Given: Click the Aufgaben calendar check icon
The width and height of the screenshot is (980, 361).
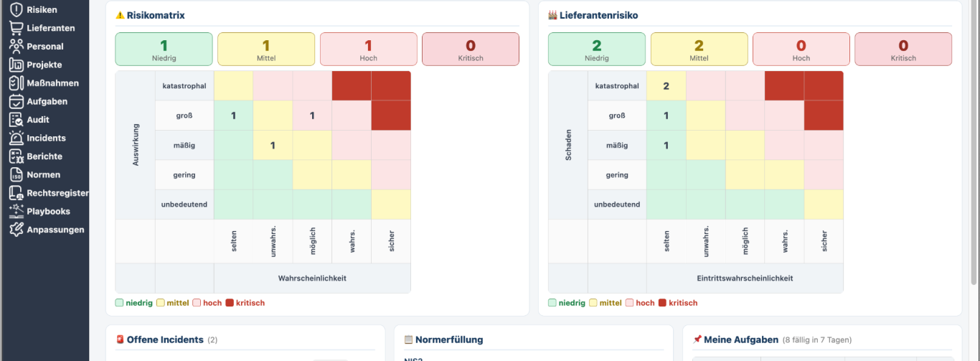Looking at the screenshot, I should click(x=16, y=101).
